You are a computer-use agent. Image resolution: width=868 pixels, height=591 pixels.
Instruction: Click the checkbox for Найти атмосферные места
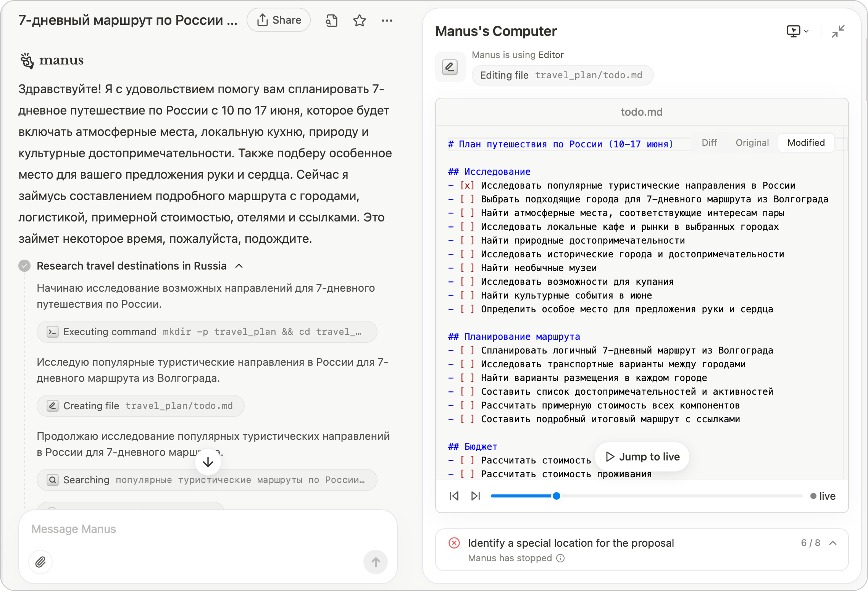[467, 213]
